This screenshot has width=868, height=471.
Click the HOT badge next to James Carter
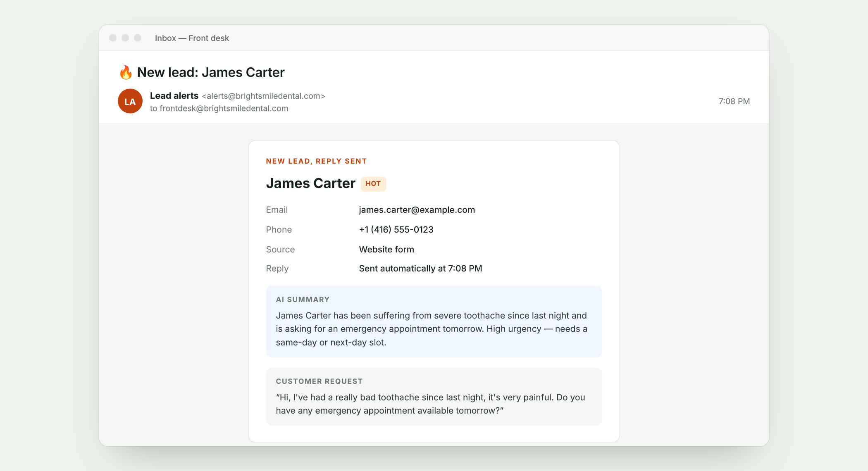373,184
